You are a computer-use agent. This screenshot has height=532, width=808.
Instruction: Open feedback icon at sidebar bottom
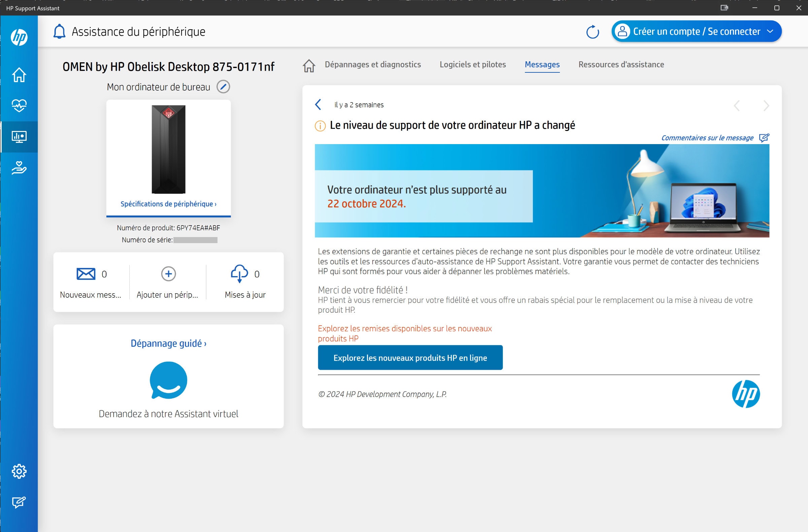[x=19, y=502]
